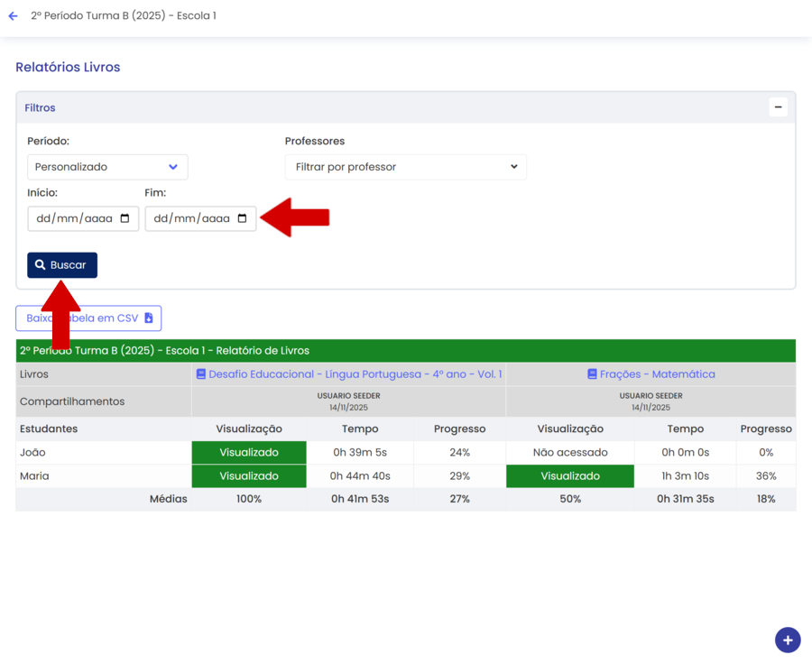Viewport: 812px width, 664px height.
Task: Open Frações - Matemática book link
Action: 657,374
